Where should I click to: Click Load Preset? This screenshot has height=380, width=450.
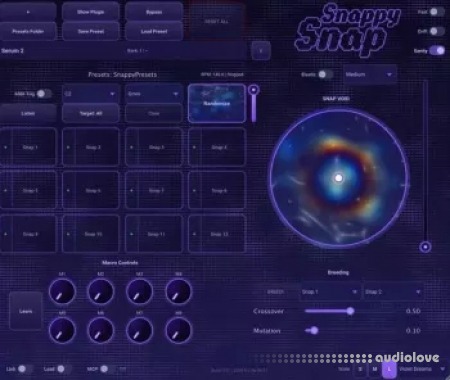tap(154, 31)
